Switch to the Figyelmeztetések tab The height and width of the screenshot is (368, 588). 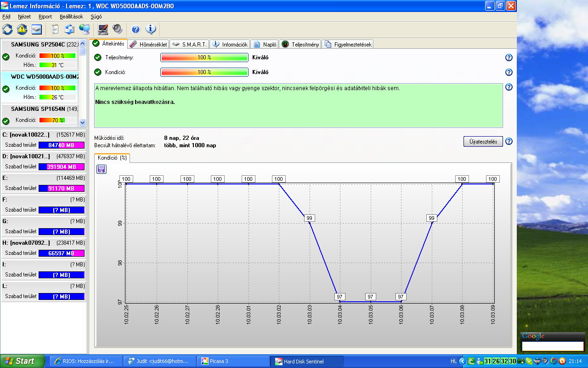(348, 45)
